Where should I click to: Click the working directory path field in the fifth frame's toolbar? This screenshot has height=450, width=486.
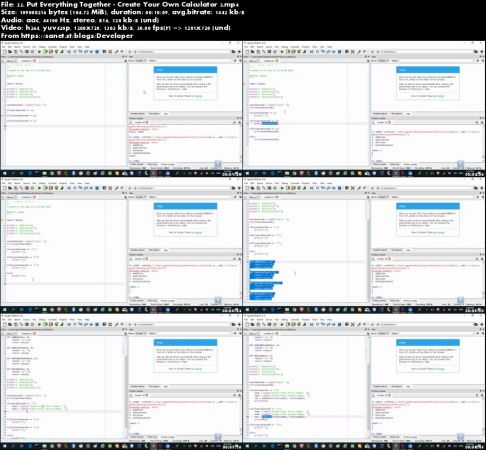[183, 324]
